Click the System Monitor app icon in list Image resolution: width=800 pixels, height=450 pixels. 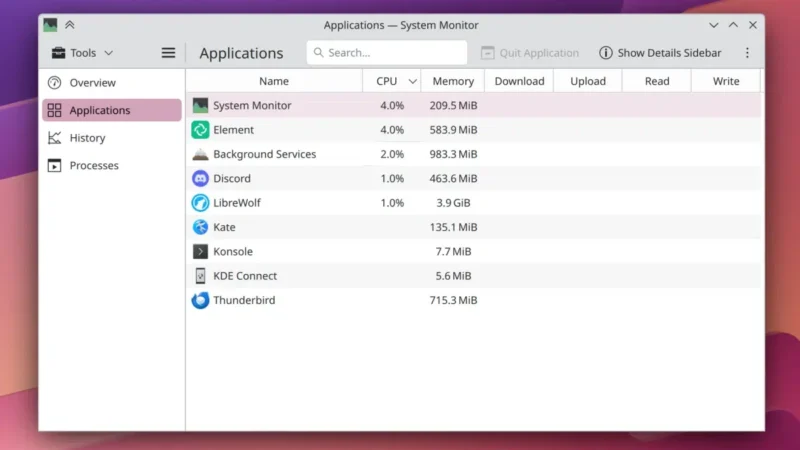[x=200, y=106]
